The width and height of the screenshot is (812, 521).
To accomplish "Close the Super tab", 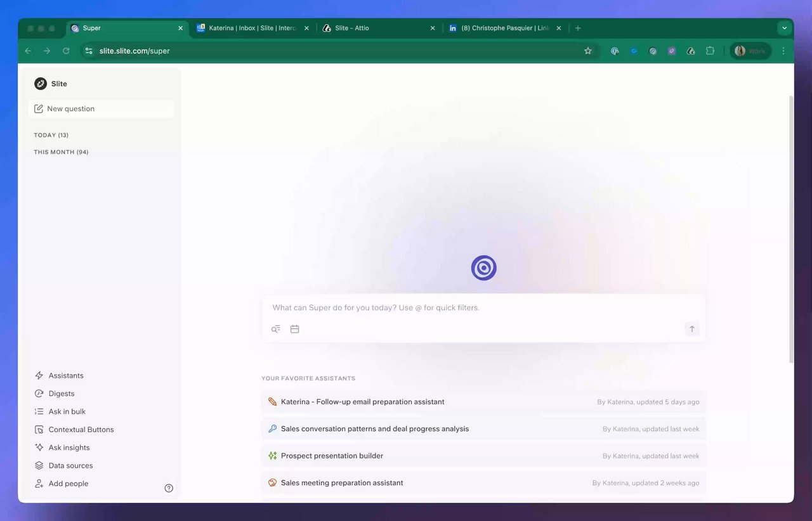I will click(180, 29).
